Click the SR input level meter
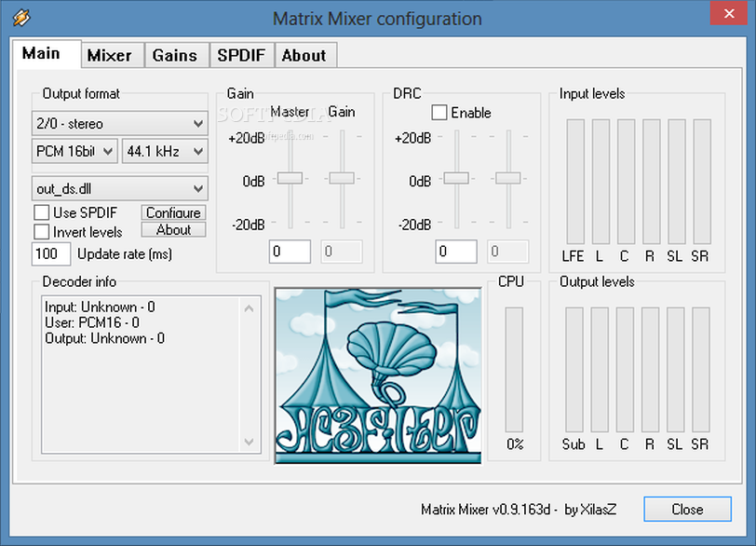This screenshot has height=546, width=756. 702,182
